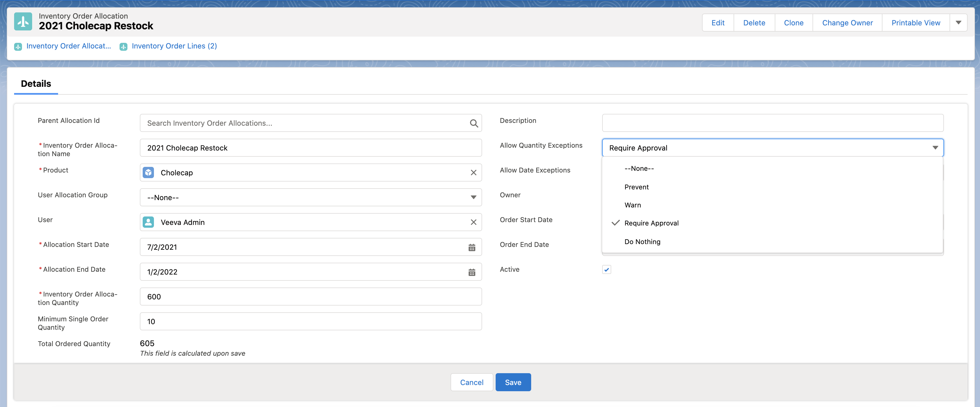The width and height of the screenshot is (980, 407).
Task: Open the Allocation End Date calendar picker
Action: 472,272
